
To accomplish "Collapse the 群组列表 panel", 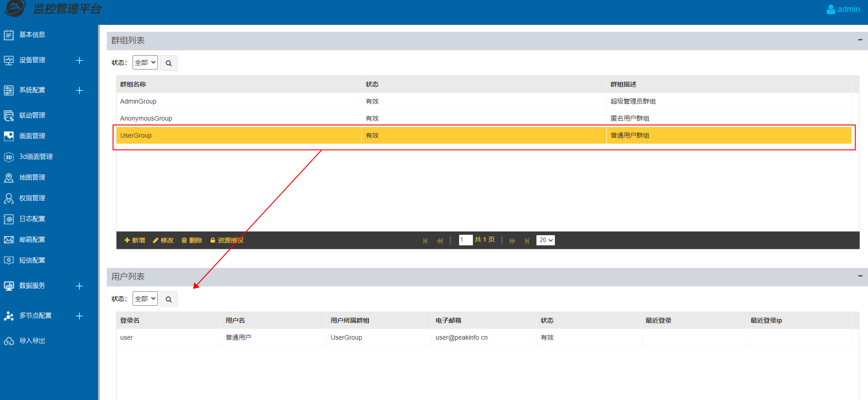I will (860, 40).
